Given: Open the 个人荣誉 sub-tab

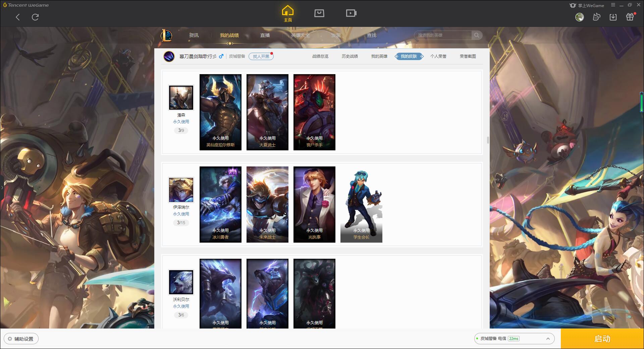Looking at the screenshot, I should point(438,56).
